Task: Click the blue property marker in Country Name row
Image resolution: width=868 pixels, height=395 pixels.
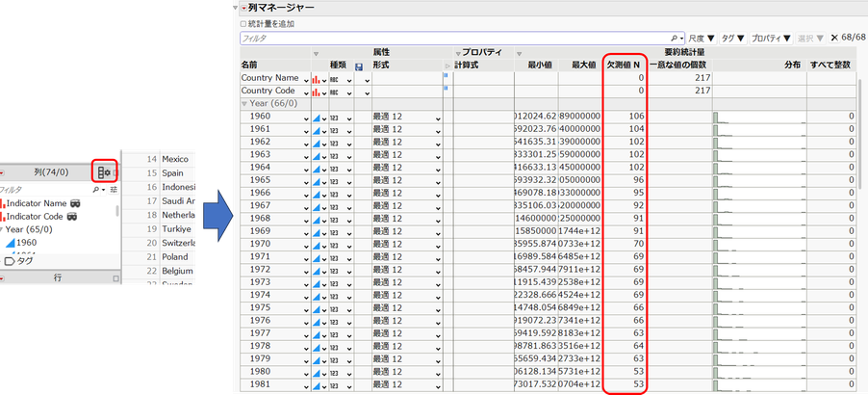Action: tap(446, 74)
